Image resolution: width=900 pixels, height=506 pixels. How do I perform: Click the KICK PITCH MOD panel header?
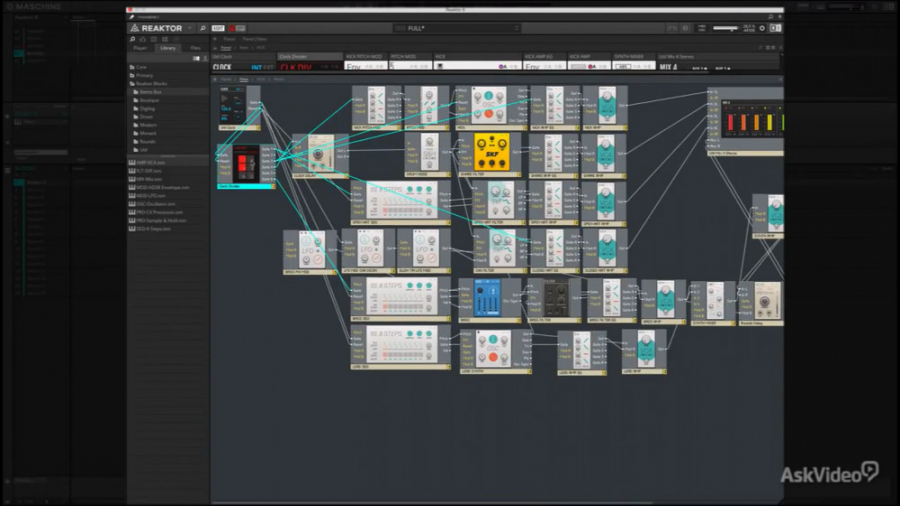coord(366,57)
